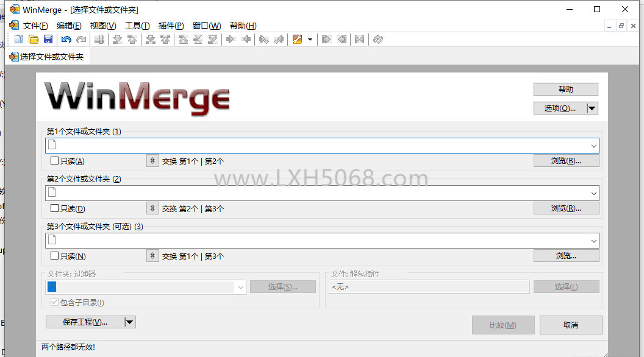This screenshot has height=357, width=644.
Task: Open the 工具(T) menu
Action: click(x=137, y=26)
